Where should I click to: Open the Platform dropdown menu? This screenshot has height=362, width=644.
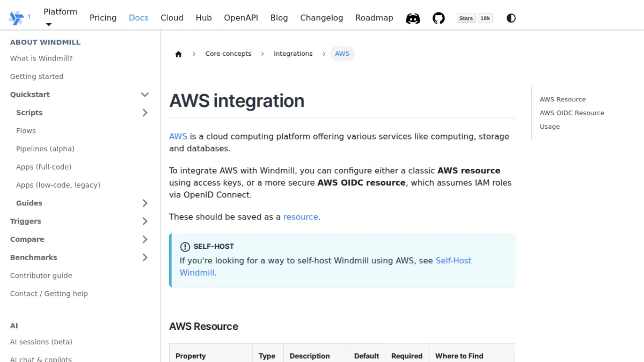pos(60,18)
